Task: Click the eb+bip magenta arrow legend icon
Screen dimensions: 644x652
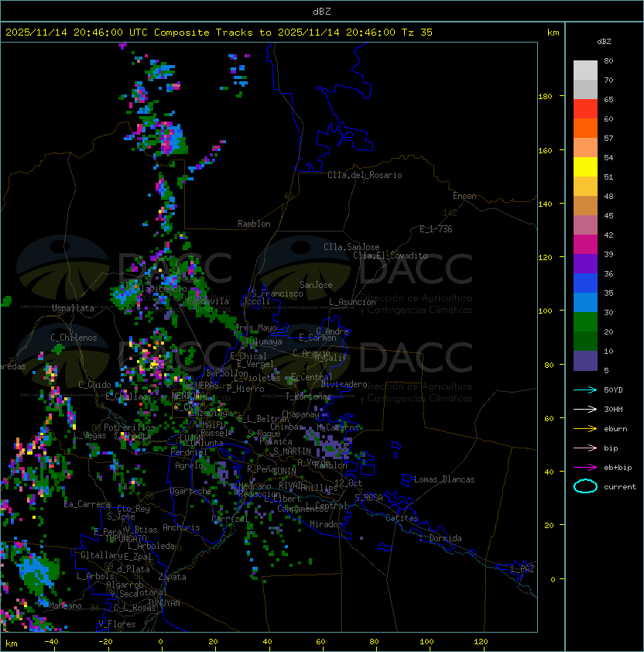Action: (x=585, y=468)
